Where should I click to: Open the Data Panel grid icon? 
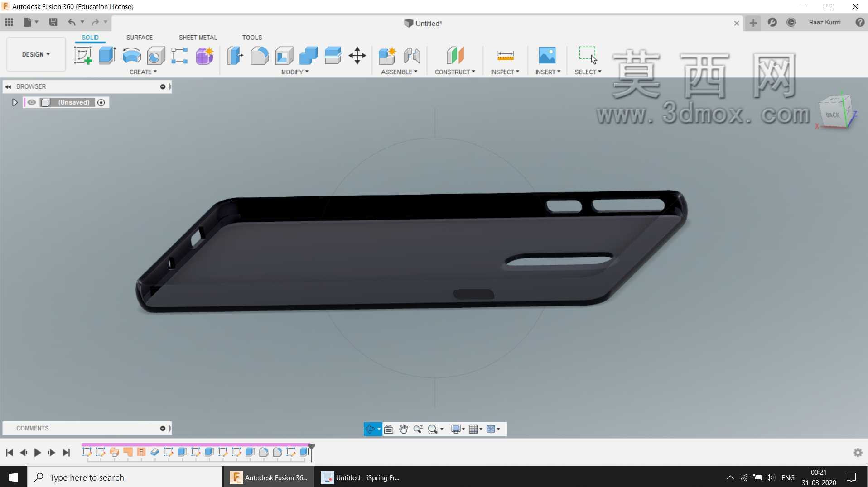(x=9, y=22)
